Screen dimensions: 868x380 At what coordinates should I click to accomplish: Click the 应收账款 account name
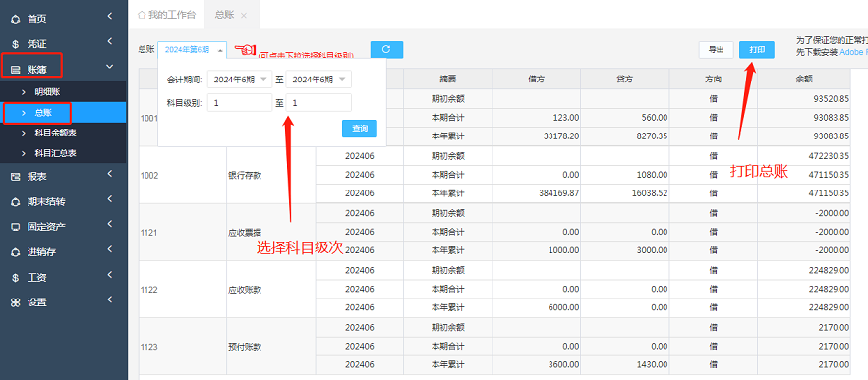tap(245, 290)
